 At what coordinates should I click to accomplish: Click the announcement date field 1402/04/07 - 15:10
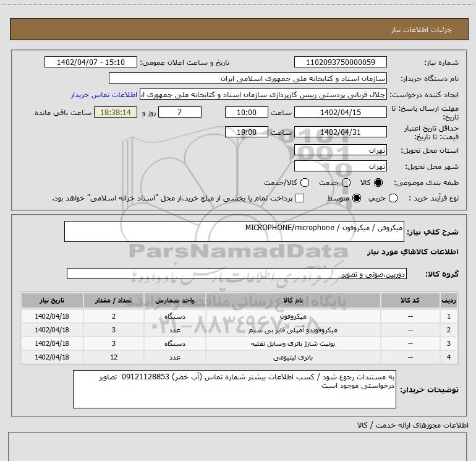tap(91, 62)
